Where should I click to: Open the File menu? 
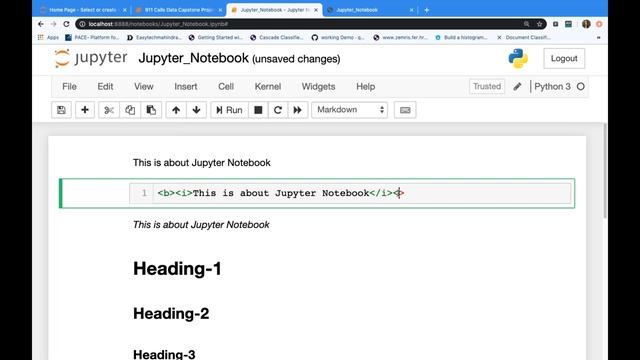(69, 87)
